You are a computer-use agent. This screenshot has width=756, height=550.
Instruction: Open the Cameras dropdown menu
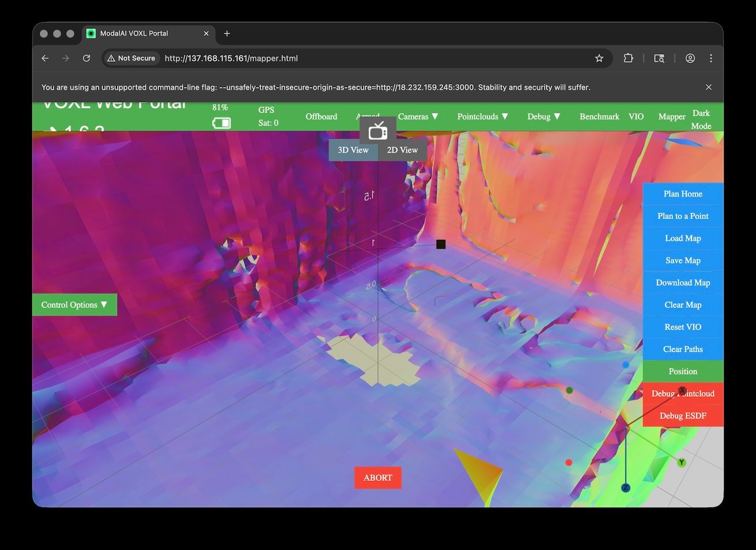(x=418, y=116)
